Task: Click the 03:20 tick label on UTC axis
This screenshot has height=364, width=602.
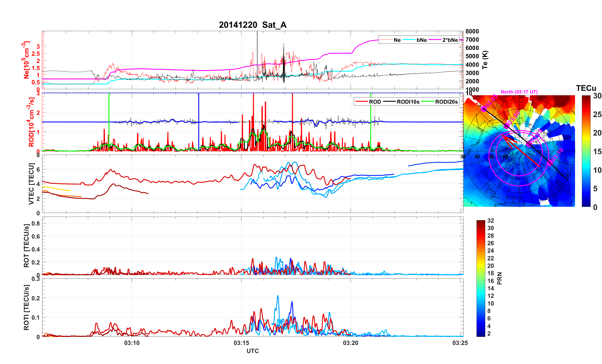Action: [x=351, y=343]
